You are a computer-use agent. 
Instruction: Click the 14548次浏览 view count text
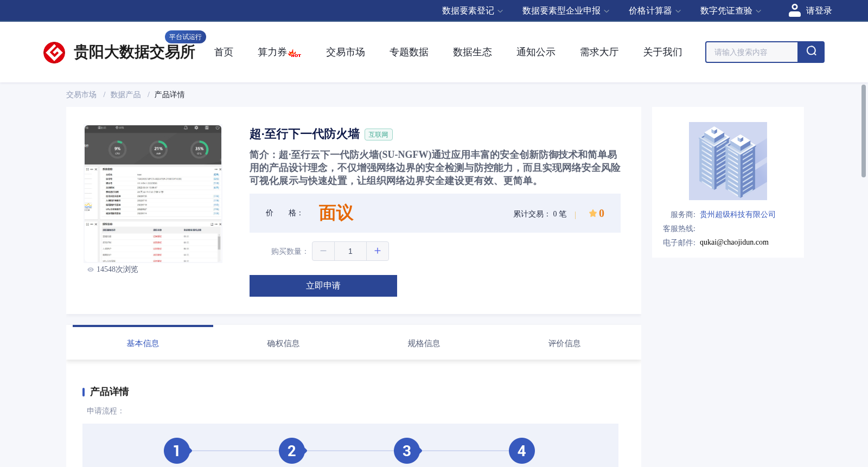[117, 270]
